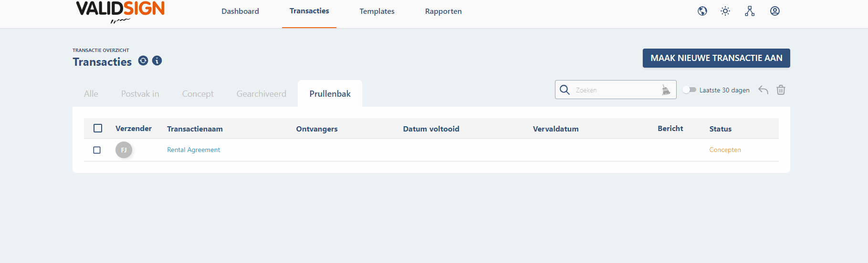
Task: Click Maak nieuwe transactie aan button
Action: 716,58
